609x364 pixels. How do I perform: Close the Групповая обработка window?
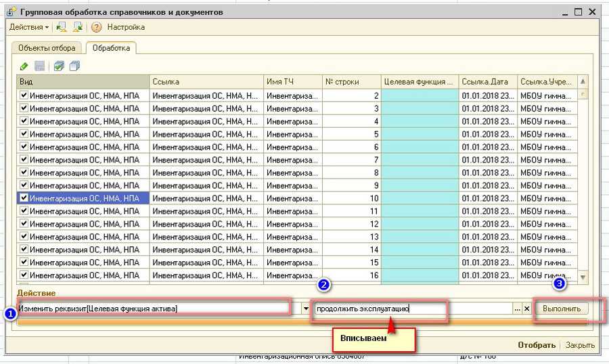pos(592,12)
